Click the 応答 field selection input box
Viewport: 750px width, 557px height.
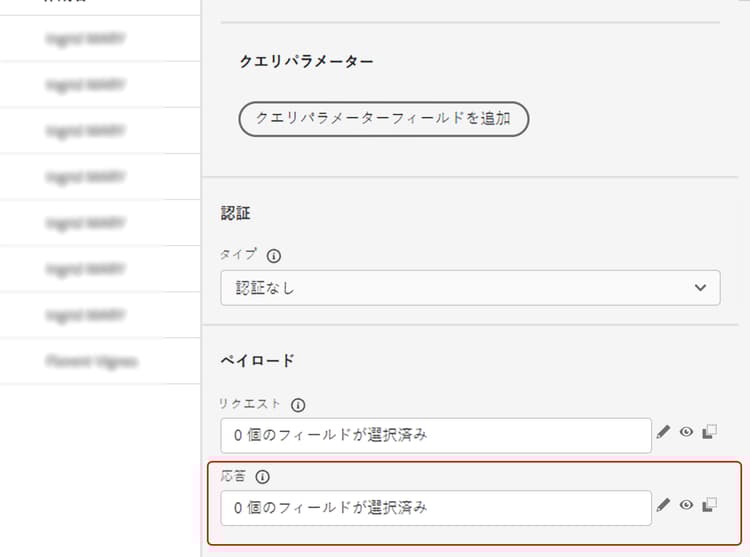(x=436, y=507)
